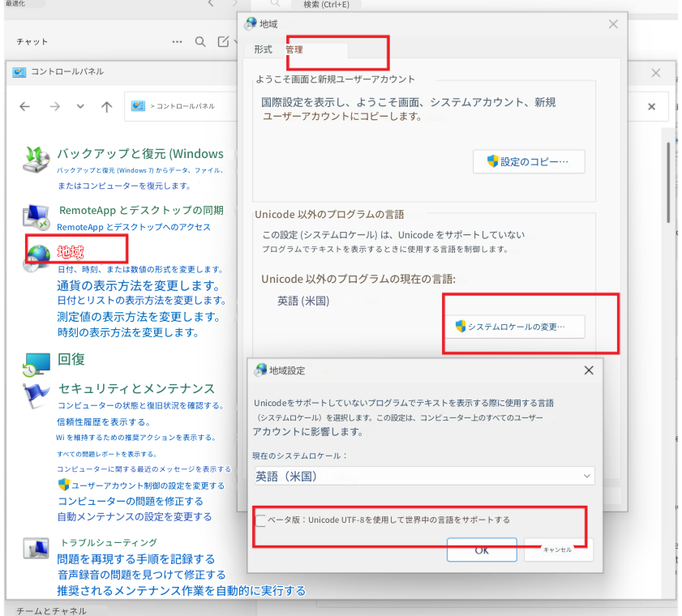Click キャンセル in the 地域設定 dialog

[x=558, y=550]
